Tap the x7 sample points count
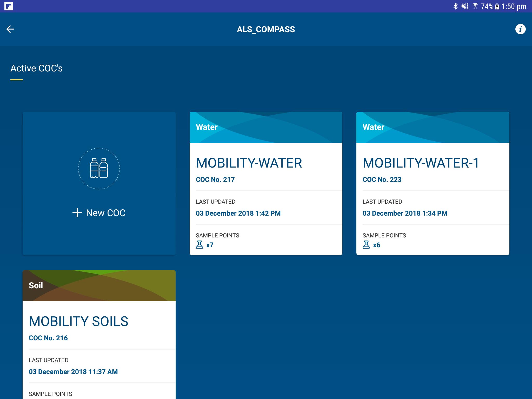The width and height of the screenshot is (532, 399). click(210, 245)
